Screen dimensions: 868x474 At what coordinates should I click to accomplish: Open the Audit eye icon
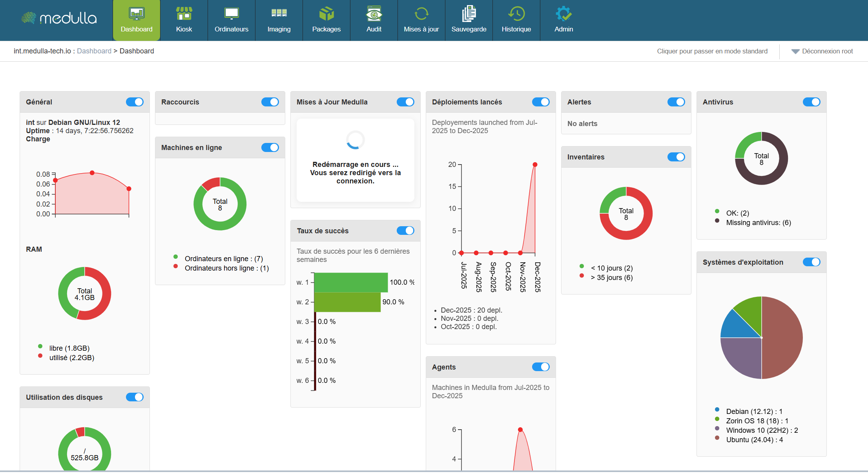click(374, 14)
